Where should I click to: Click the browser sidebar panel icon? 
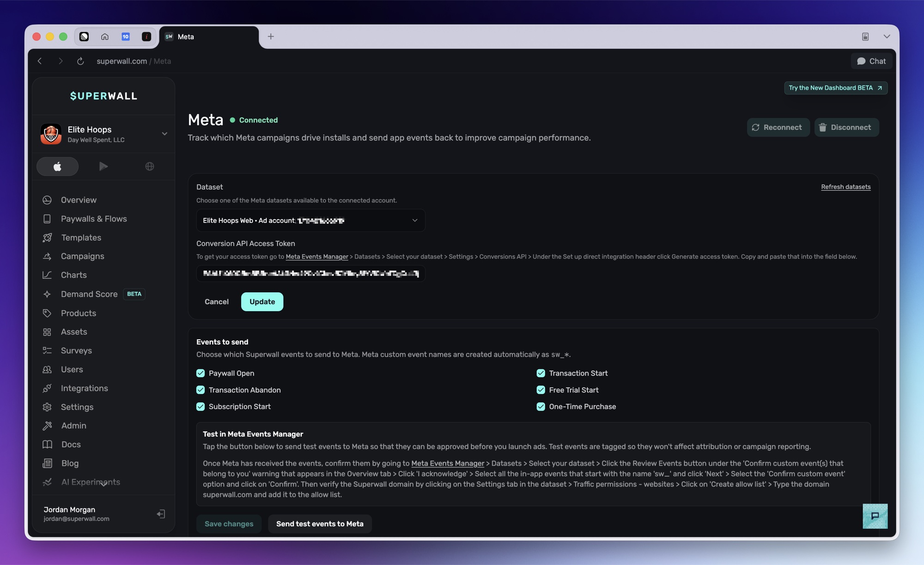865,37
